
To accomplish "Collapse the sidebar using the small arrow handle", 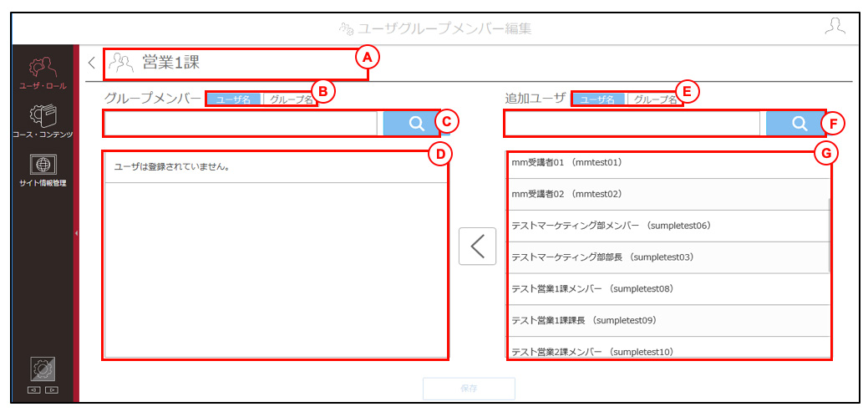I will [x=76, y=234].
